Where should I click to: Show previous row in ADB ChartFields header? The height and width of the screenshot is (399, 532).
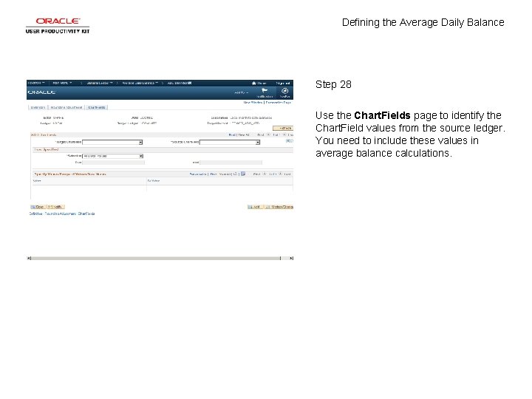[268, 134]
